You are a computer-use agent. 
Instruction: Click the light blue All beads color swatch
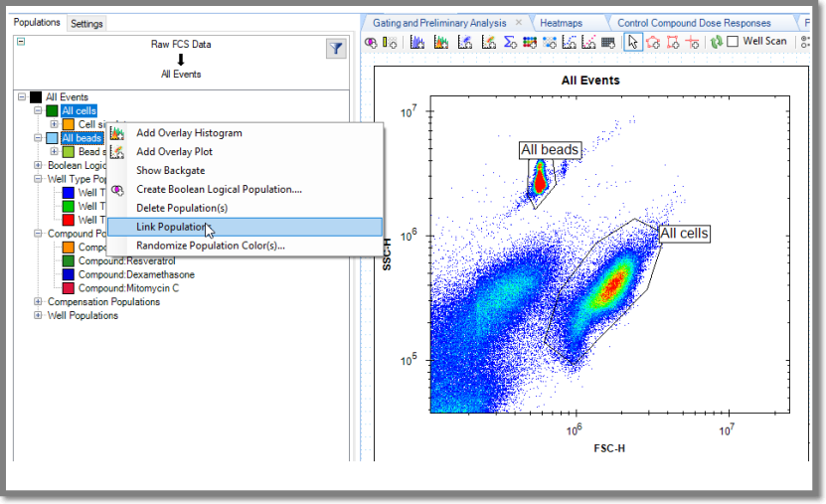[x=52, y=138]
